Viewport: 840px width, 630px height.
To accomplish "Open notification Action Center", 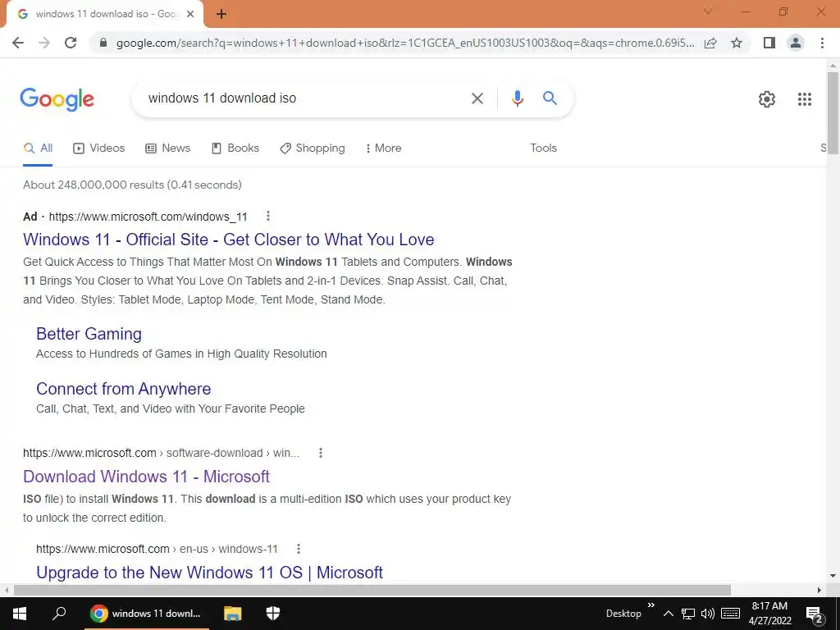I will [x=815, y=614].
